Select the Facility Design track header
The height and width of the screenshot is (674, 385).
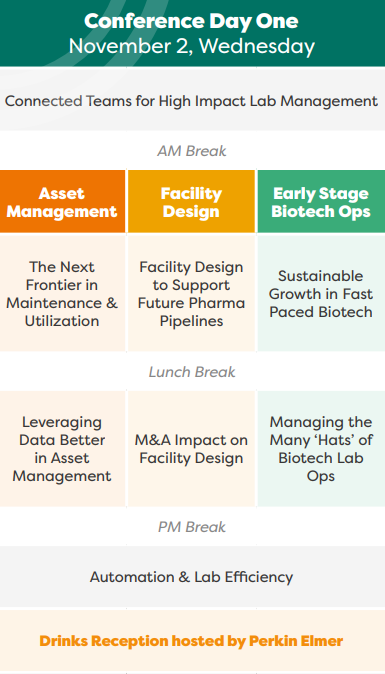coord(191,202)
